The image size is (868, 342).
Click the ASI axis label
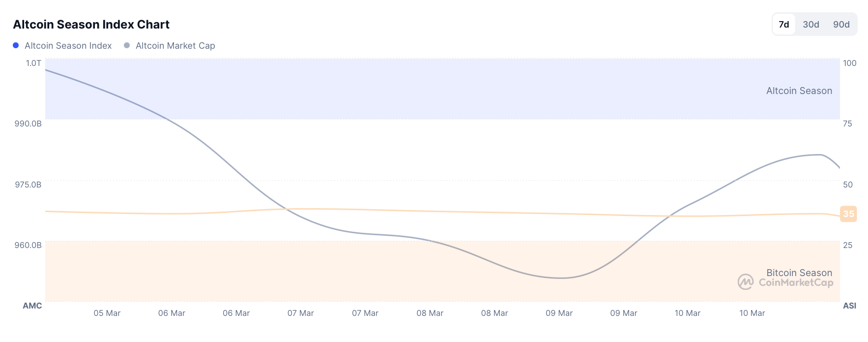849,306
